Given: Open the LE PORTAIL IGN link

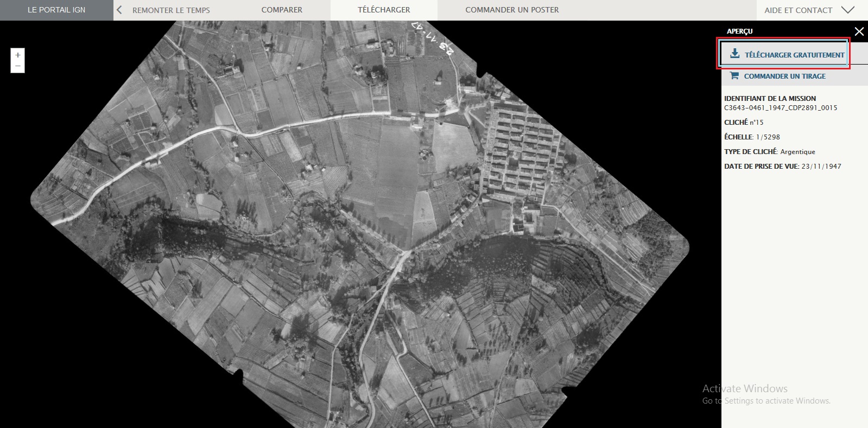Looking at the screenshot, I should (56, 10).
